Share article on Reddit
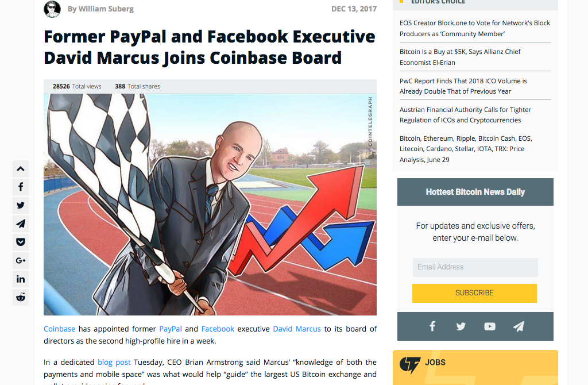This screenshot has height=385, width=588. (x=21, y=298)
